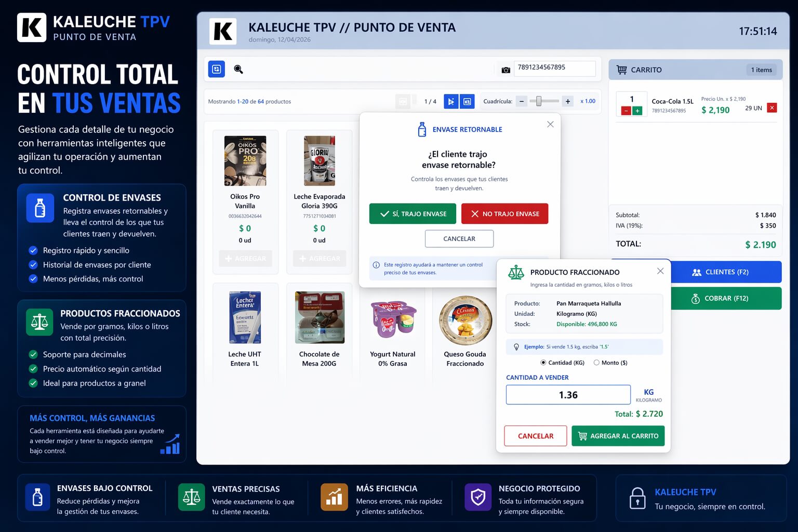The image size is (798, 532).
Task: Click the purple shield icon for Negocio Protegido
Action: [478, 497]
